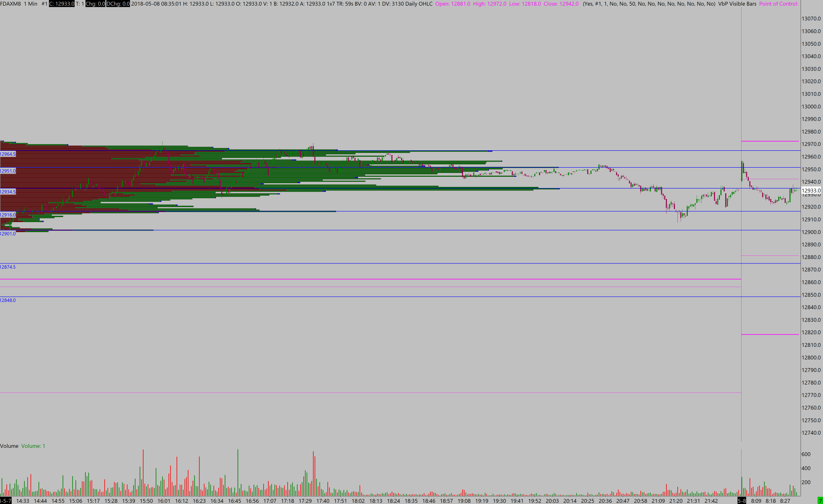Click the 'High: 12972.0' study value
The width and height of the screenshot is (823, 504).
(490, 4)
